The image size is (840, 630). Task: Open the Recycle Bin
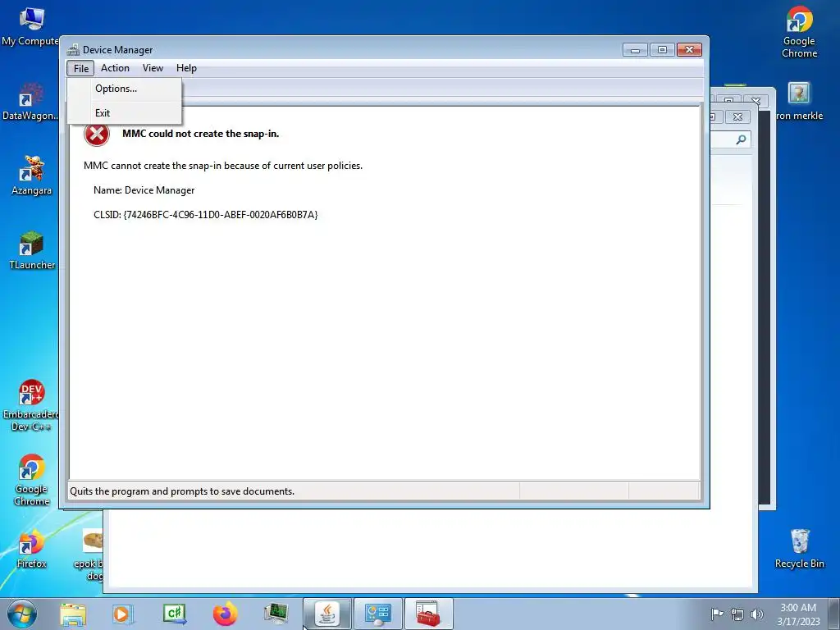[x=799, y=549]
